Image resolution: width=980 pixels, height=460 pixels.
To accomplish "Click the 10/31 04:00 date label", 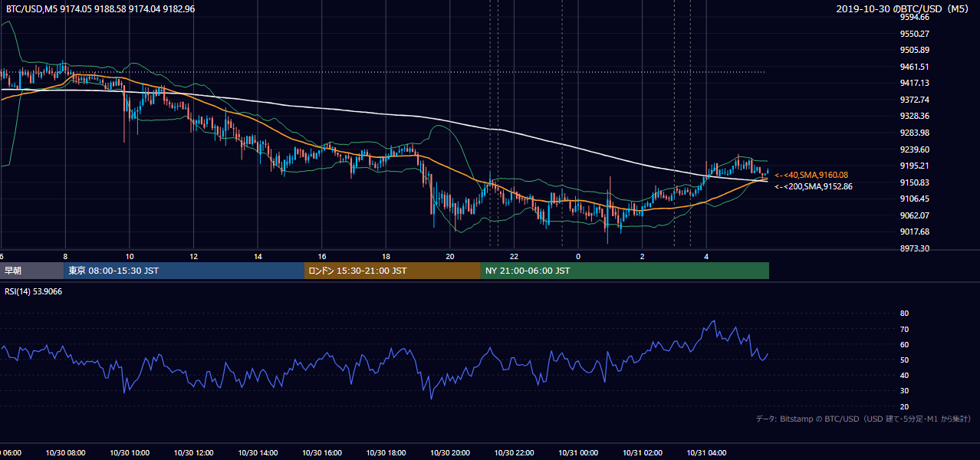I will tap(706, 453).
